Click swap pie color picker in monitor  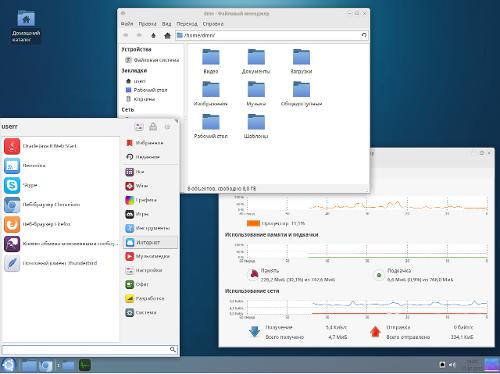pos(379,275)
